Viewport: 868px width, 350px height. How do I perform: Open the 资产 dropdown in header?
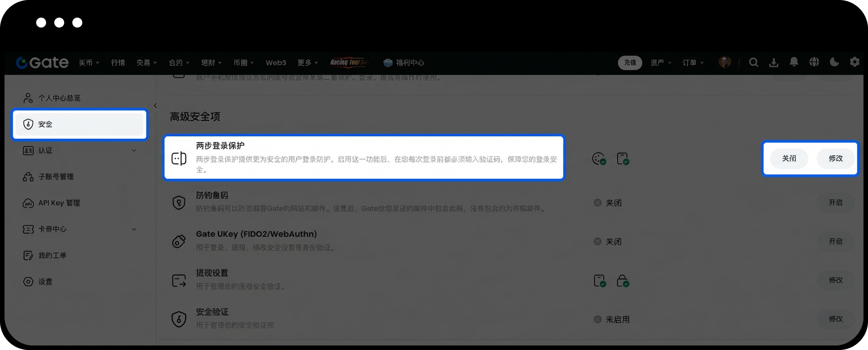(660, 63)
